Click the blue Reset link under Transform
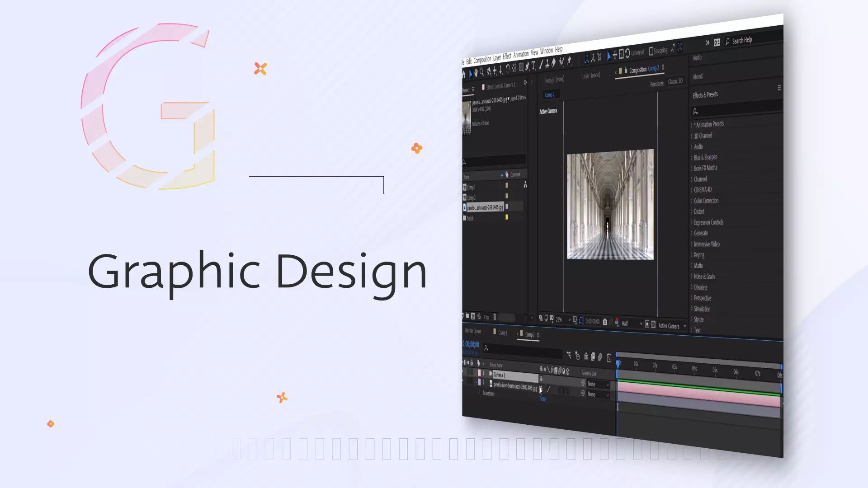Image resolution: width=868 pixels, height=488 pixels. (543, 399)
